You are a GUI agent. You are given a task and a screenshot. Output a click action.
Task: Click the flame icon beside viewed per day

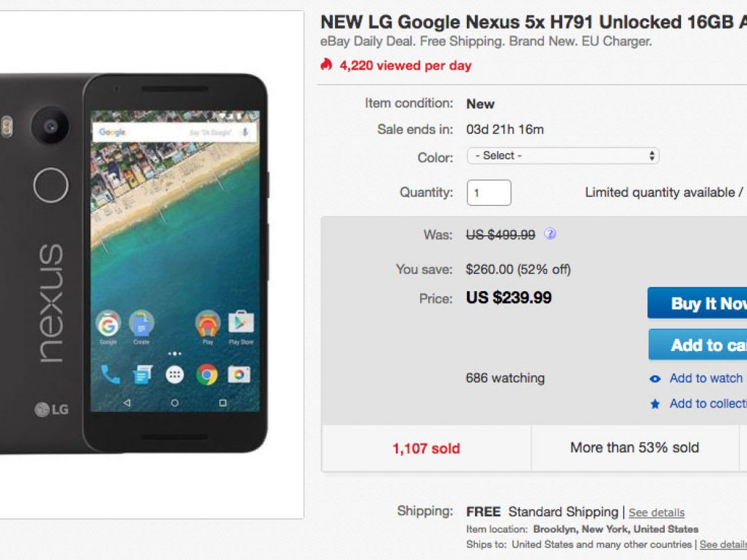(326, 65)
